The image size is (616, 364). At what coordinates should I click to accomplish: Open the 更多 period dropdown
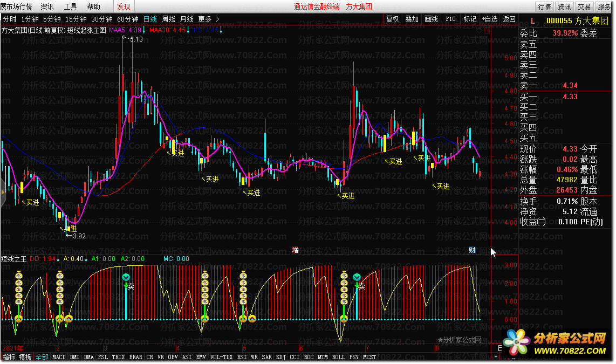204,19
